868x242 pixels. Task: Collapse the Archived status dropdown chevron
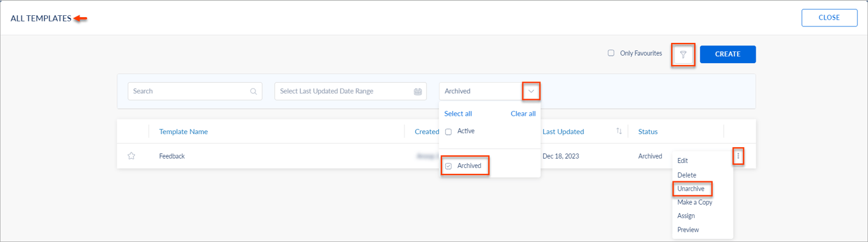531,91
